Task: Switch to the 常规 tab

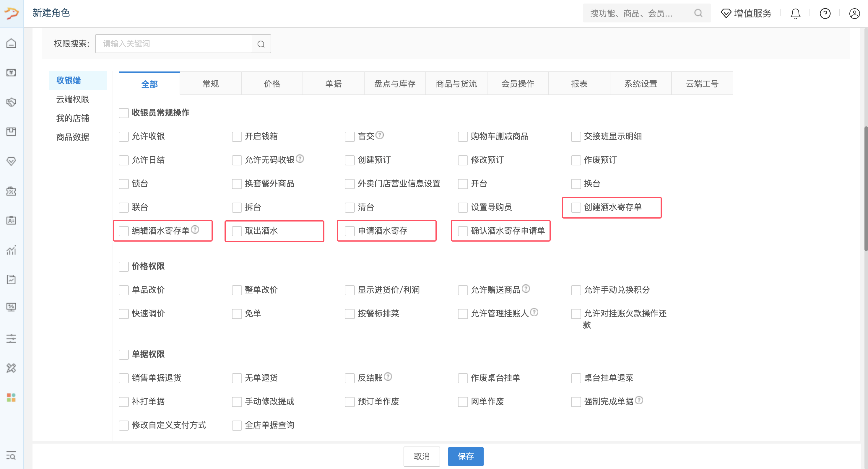Action: 211,84
